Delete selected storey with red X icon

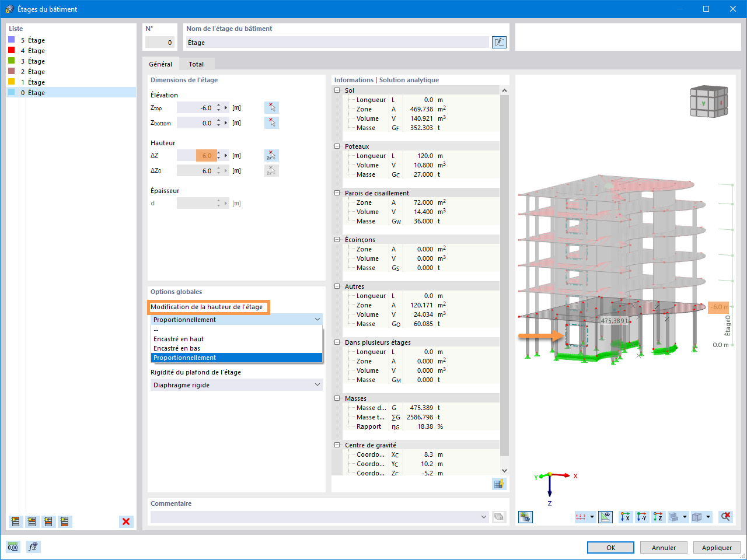[126, 521]
